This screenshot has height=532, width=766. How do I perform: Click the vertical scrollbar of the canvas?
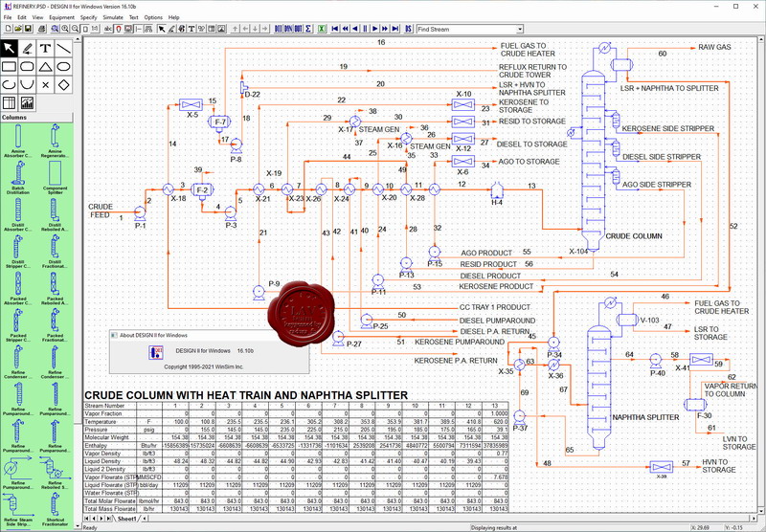click(761, 274)
